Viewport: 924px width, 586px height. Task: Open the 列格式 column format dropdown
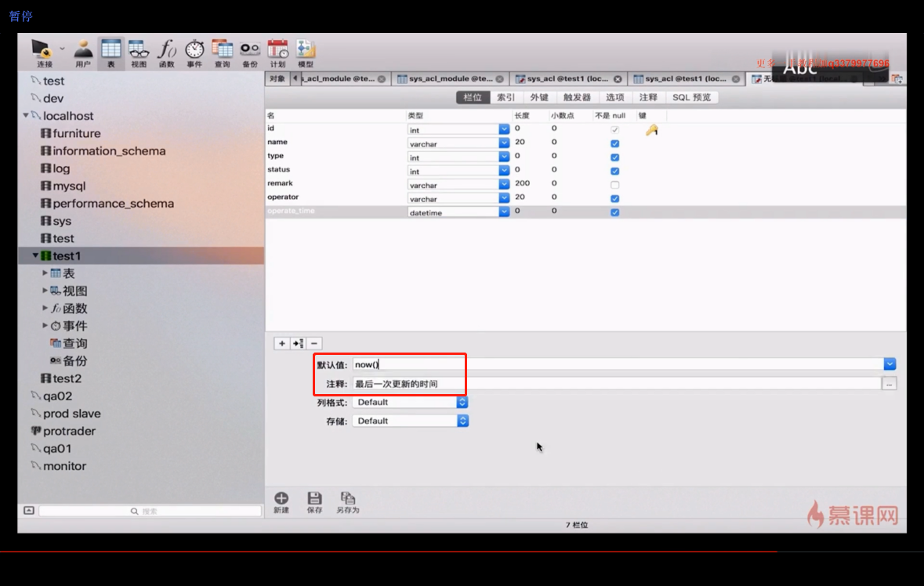(410, 402)
